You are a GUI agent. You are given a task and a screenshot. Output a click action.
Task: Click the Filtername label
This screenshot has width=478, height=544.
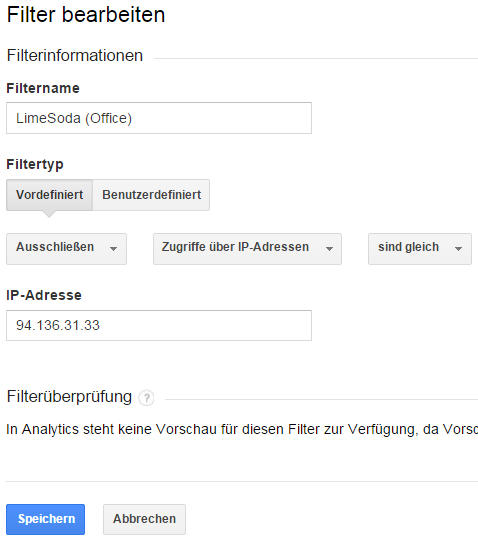[x=43, y=88]
